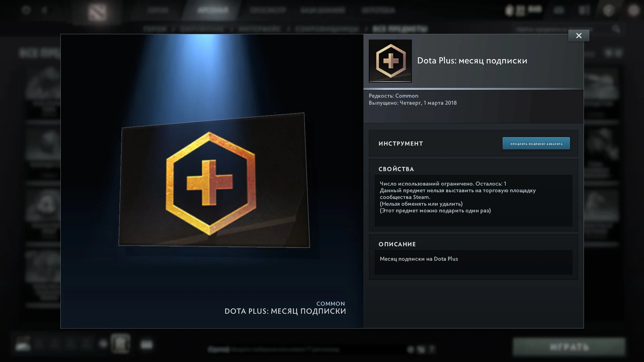Switch to the Герои main tab
The height and width of the screenshot is (362, 644).
[x=158, y=10]
